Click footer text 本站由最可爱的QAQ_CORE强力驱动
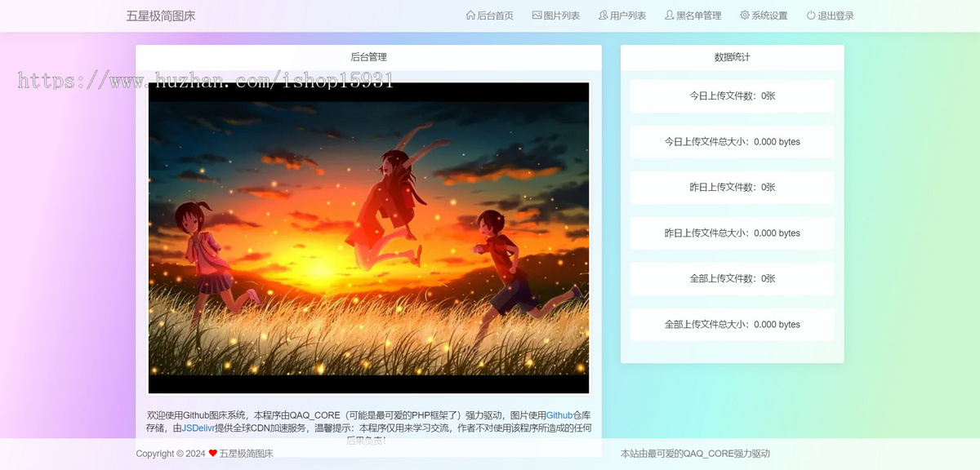The height and width of the screenshot is (470, 980). pyautogui.click(x=695, y=454)
